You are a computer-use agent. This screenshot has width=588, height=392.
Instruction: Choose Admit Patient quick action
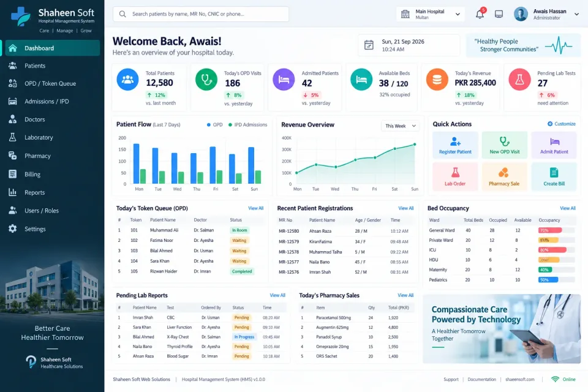(x=554, y=145)
